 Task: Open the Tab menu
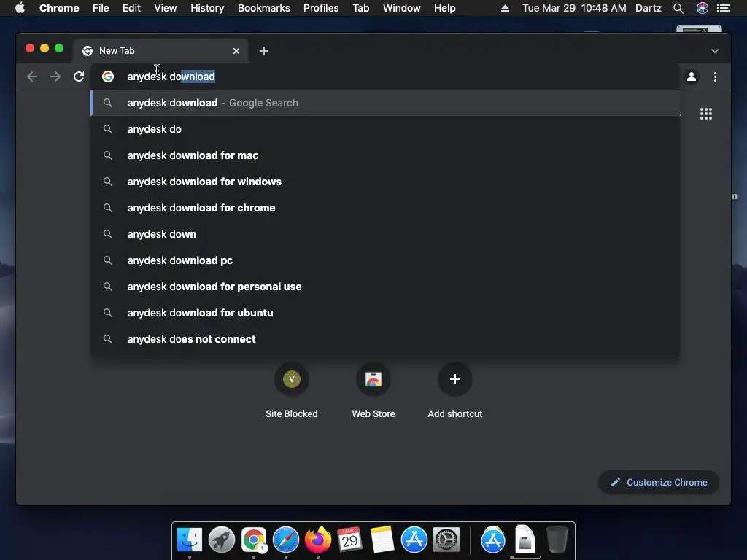tap(360, 8)
